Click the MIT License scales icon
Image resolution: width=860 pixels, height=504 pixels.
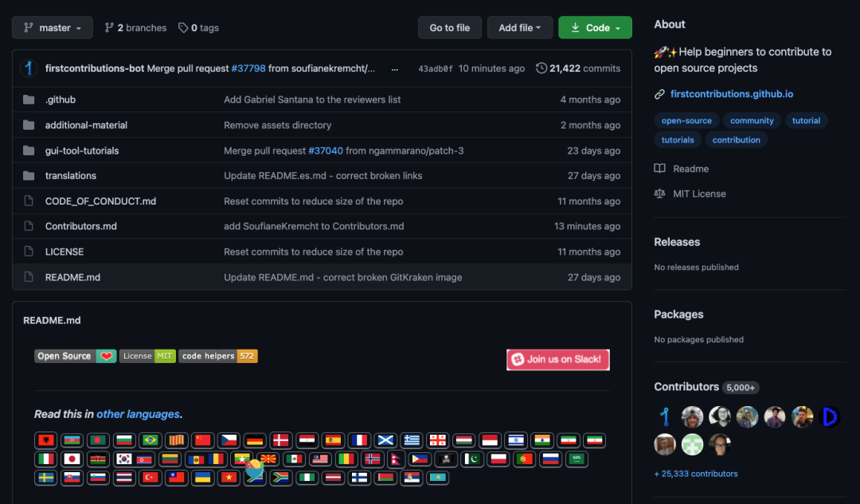(x=660, y=193)
